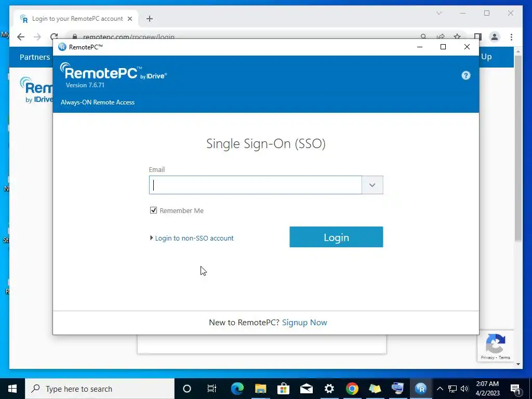
Task: Click the RemotePC by IDrive logo in header
Action: tap(113, 72)
